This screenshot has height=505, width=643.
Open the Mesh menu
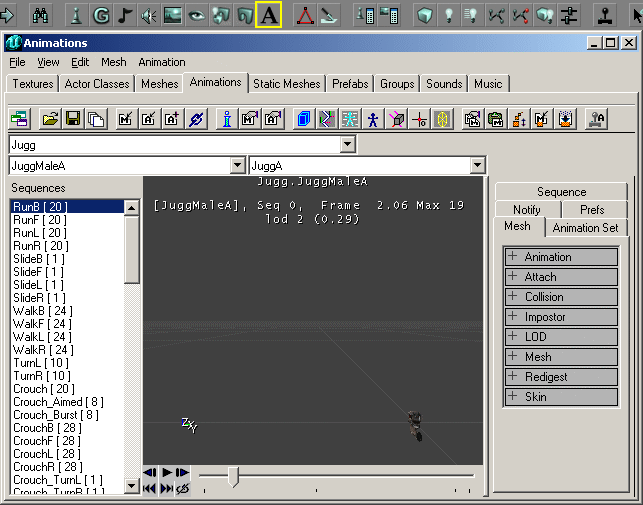113,62
